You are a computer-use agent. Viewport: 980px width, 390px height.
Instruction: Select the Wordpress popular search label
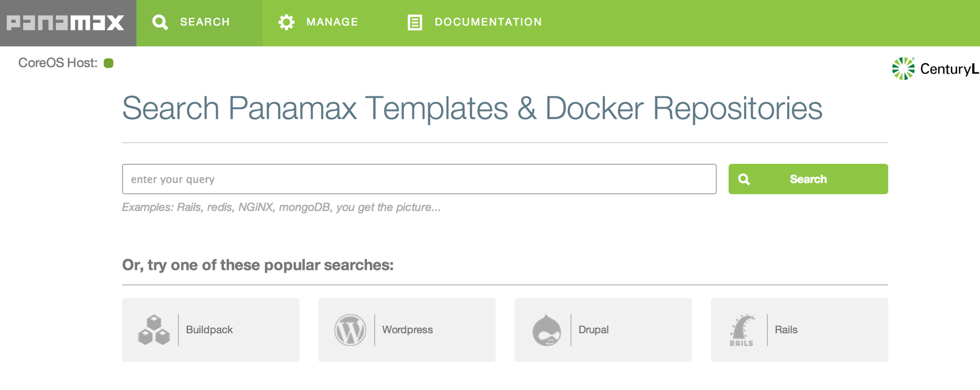(407, 330)
